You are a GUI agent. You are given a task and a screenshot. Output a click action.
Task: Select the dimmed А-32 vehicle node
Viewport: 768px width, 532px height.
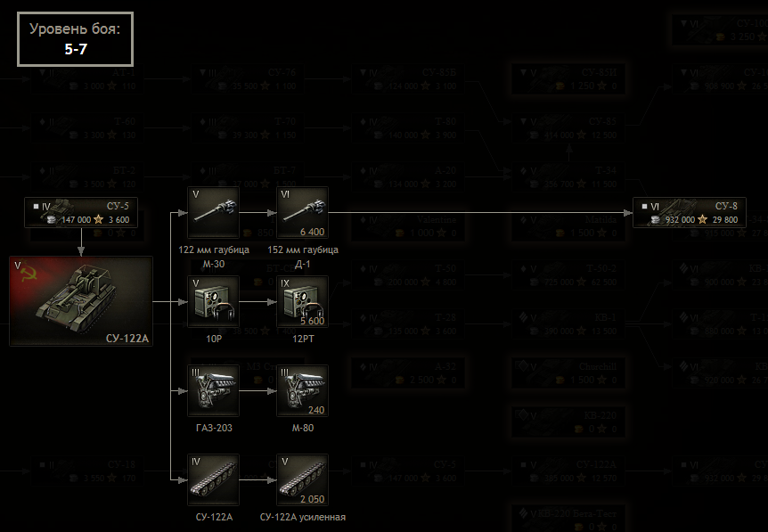tap(408, 373)
